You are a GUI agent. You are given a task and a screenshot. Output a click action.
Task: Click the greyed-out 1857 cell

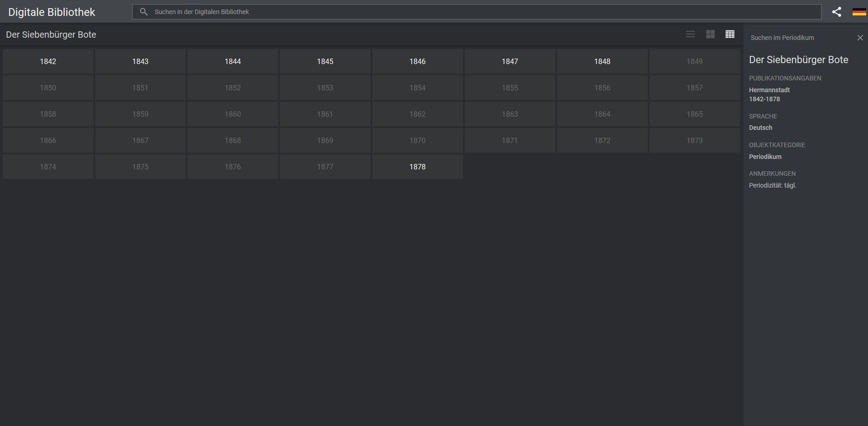(x=695, y=88)
